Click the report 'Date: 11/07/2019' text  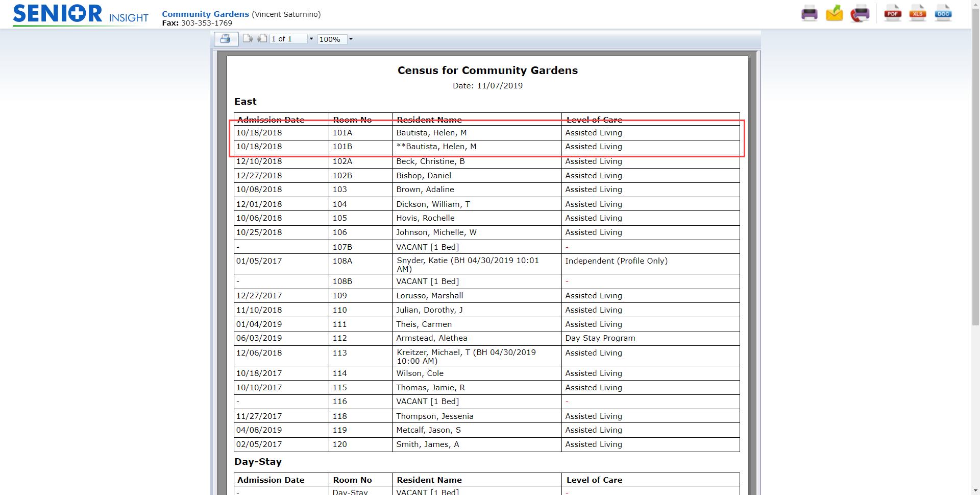tap(487, 86)
